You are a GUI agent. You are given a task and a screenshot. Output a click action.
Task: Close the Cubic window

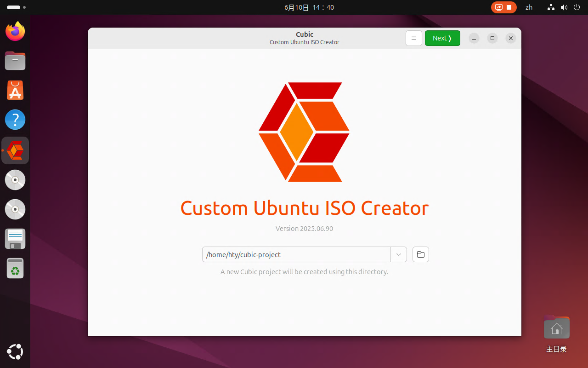coord(511,38)
